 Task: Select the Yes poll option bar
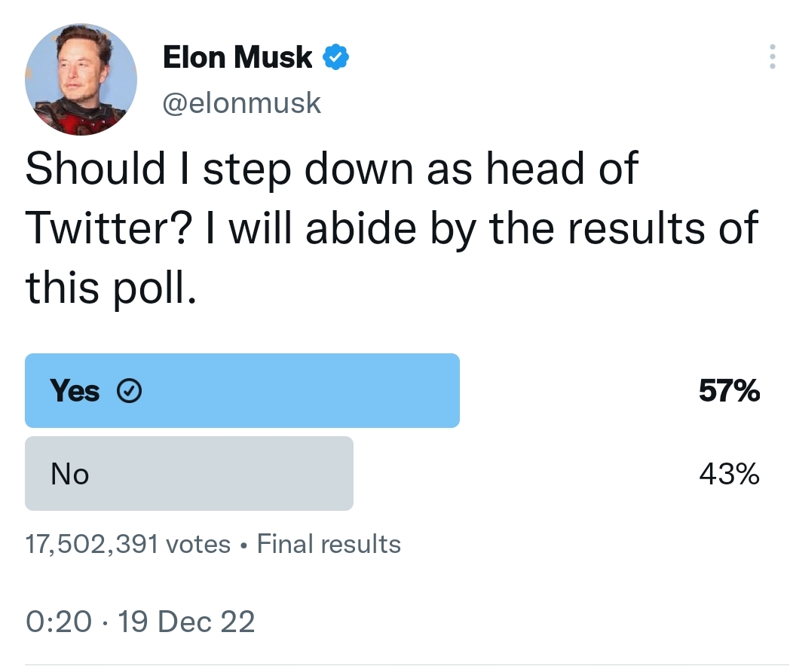[242, 390]
